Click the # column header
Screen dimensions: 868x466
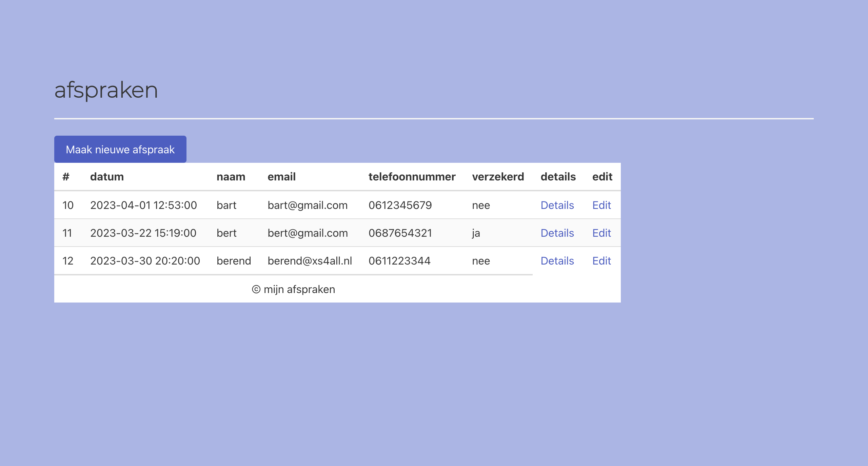[x=66, y=177]
